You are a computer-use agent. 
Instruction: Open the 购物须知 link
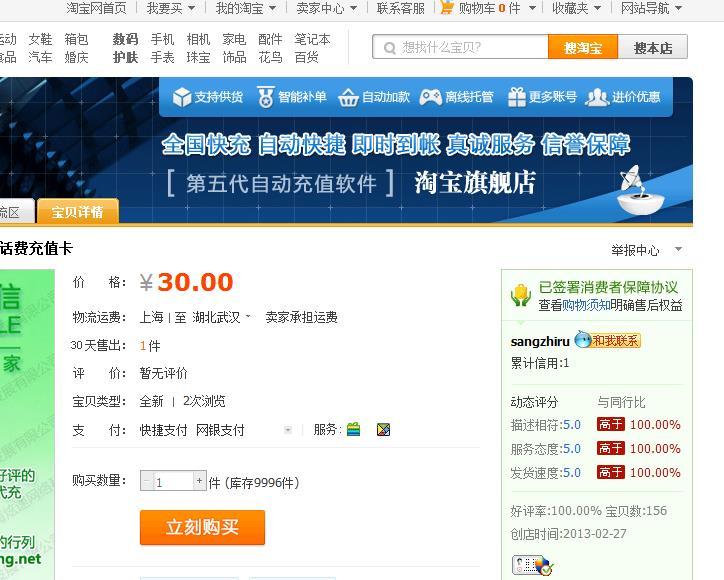coord(586,305)
